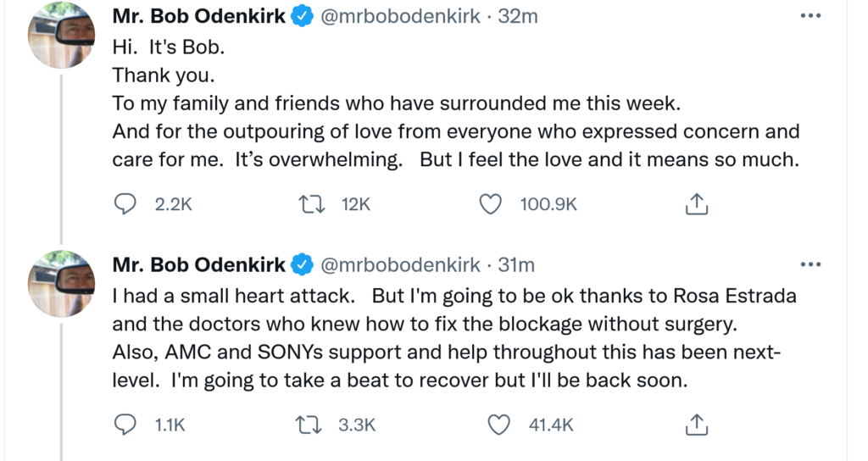Open more options on first tweet
Viewport: 868px width, 461px height.
point(810,16)
